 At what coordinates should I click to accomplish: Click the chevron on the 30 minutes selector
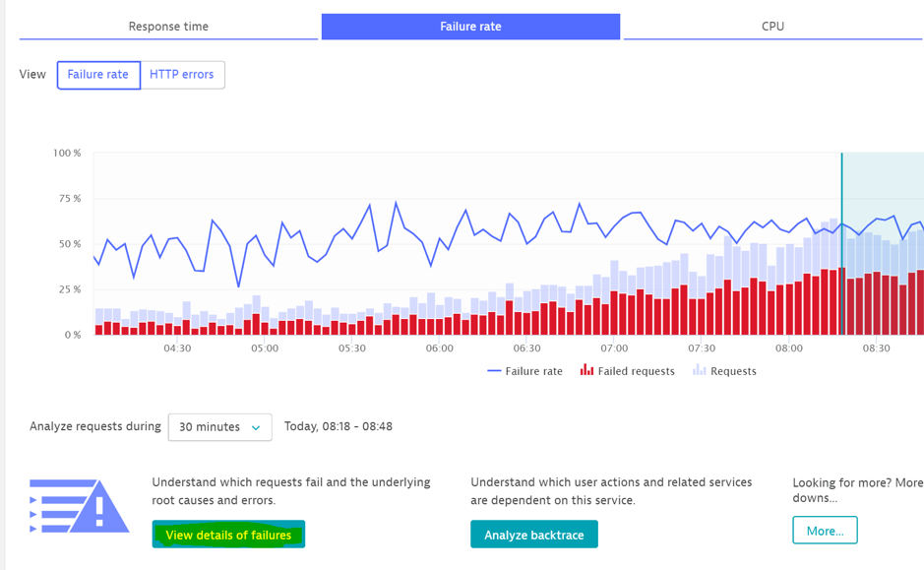point(258,427)
